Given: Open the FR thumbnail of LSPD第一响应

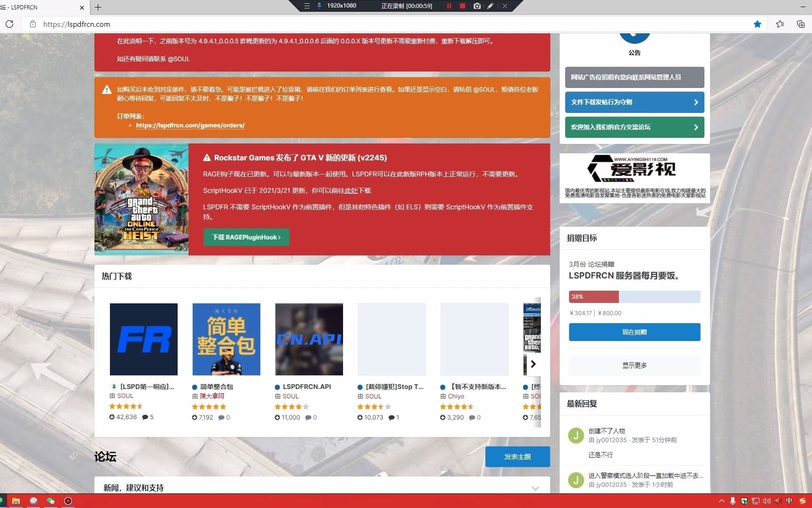Looking at the screenshot, I should pyautogui.click(x=144, y=339).
